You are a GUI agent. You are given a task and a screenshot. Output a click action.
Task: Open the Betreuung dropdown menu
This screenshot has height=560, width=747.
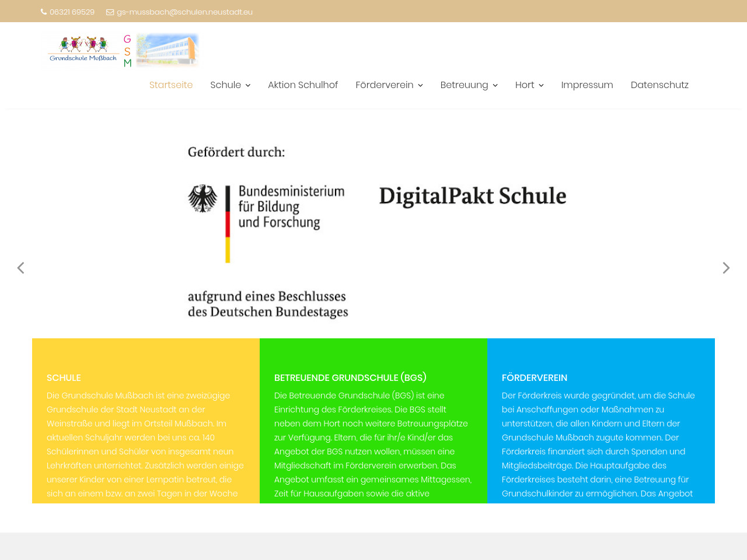point(469,85)
